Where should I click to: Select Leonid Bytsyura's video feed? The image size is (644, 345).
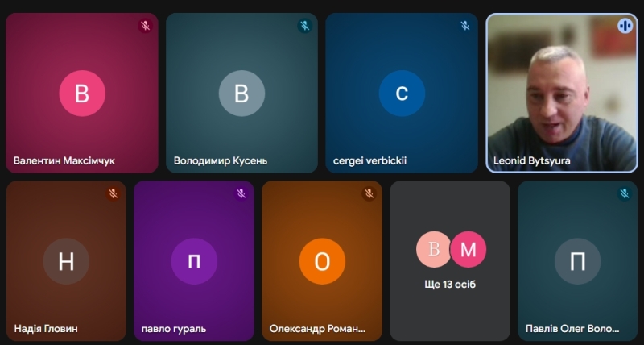point(562,93)
